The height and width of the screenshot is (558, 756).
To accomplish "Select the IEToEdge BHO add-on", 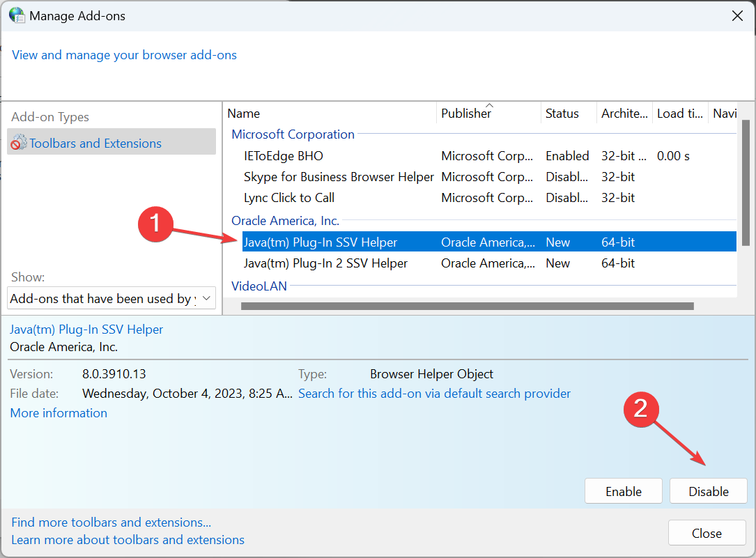I will [x=284, y=156].
